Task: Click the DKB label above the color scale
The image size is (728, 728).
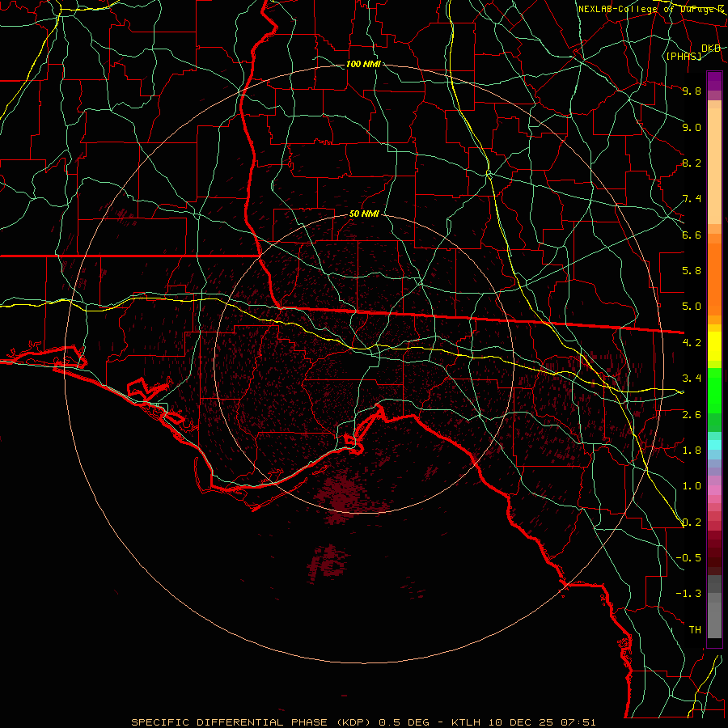Action: click(x=711, y=49)
